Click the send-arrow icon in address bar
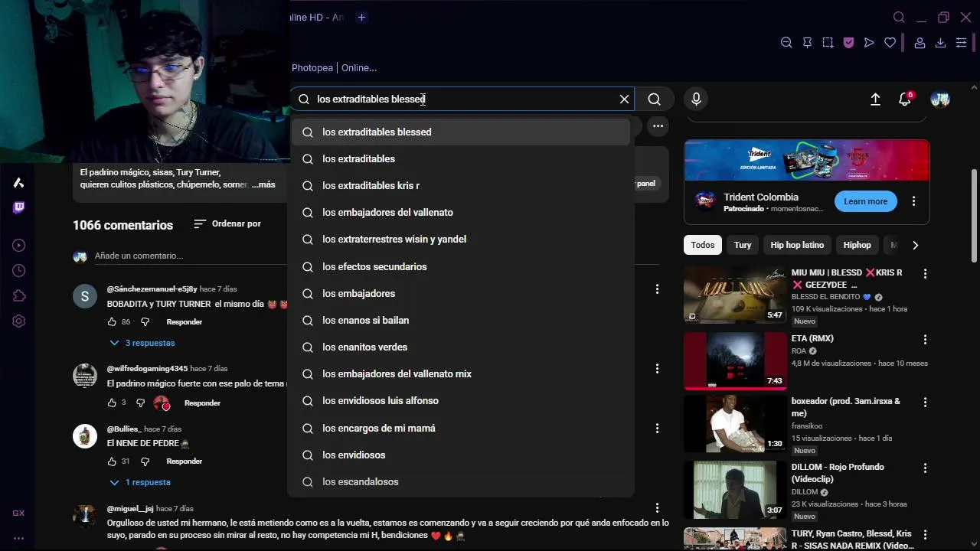The image size is (980, 551). pyautogui.click(x=869, y=43)
